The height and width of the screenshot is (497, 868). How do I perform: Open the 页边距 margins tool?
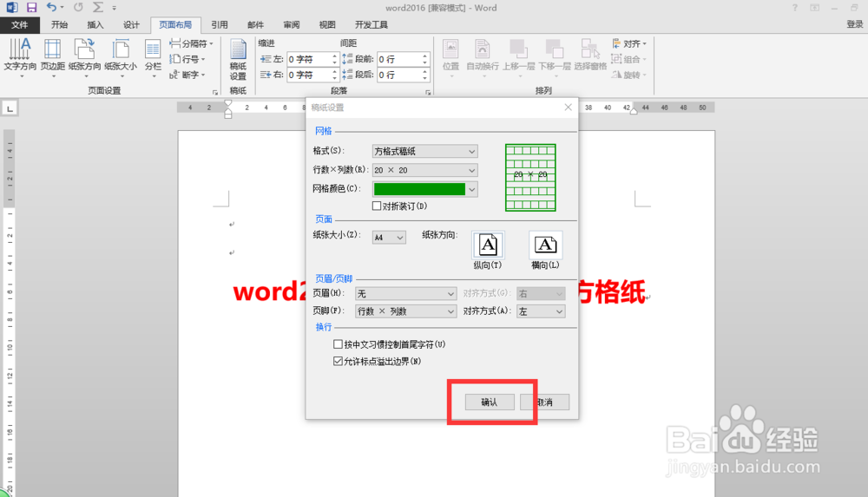[53, 57]
